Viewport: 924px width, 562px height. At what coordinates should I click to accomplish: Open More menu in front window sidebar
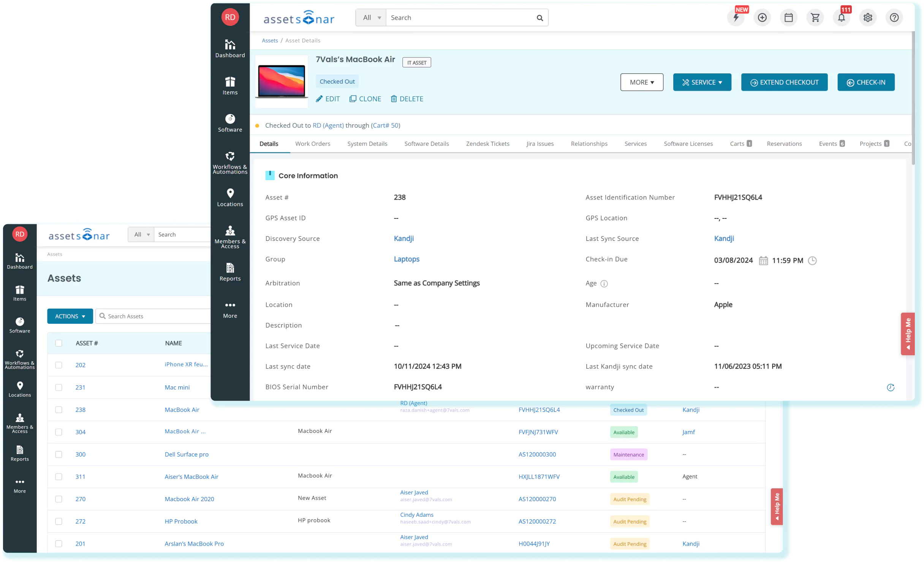point(230,310)
